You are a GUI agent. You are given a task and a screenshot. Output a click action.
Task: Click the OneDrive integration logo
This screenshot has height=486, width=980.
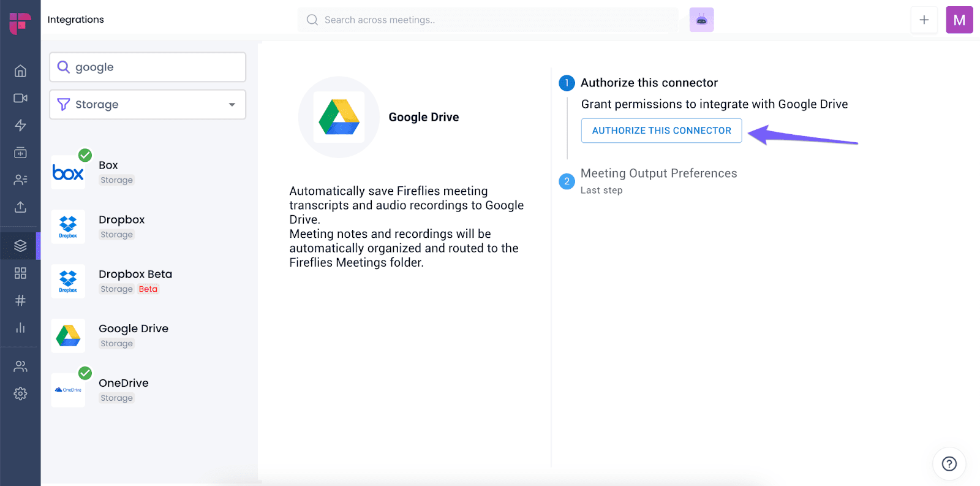click(68, 390)
